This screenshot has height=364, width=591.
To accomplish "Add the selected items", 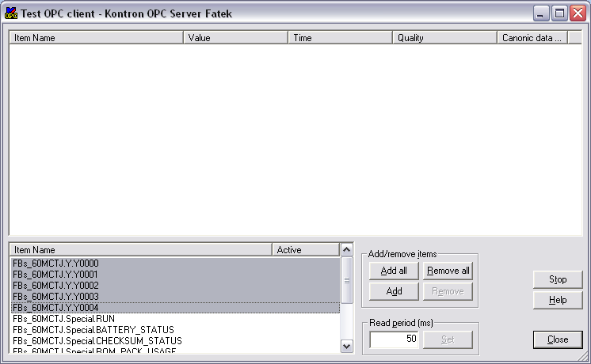I will point(394,291).
